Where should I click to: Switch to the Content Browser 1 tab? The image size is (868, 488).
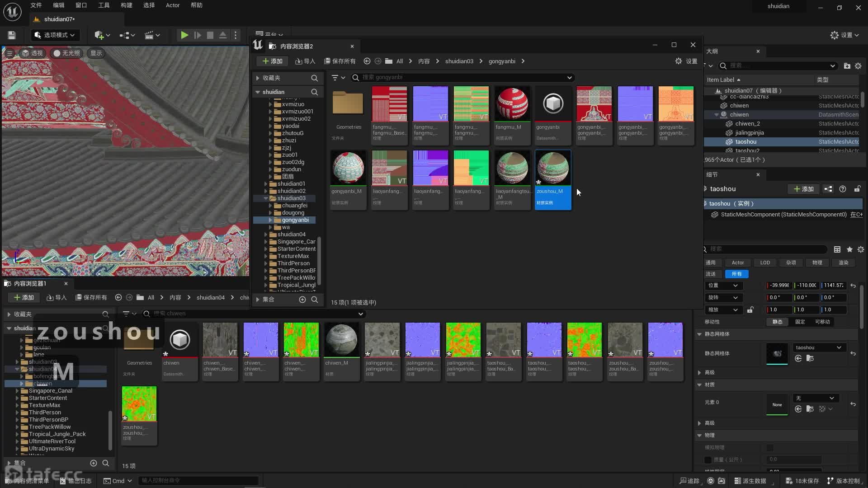[x=30, y=284]
